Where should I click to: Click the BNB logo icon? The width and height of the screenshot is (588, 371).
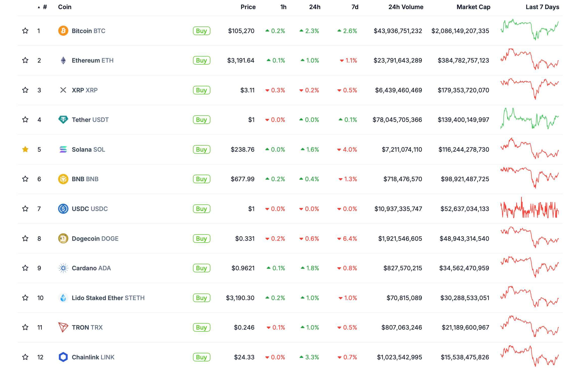[x=63, y=179]
